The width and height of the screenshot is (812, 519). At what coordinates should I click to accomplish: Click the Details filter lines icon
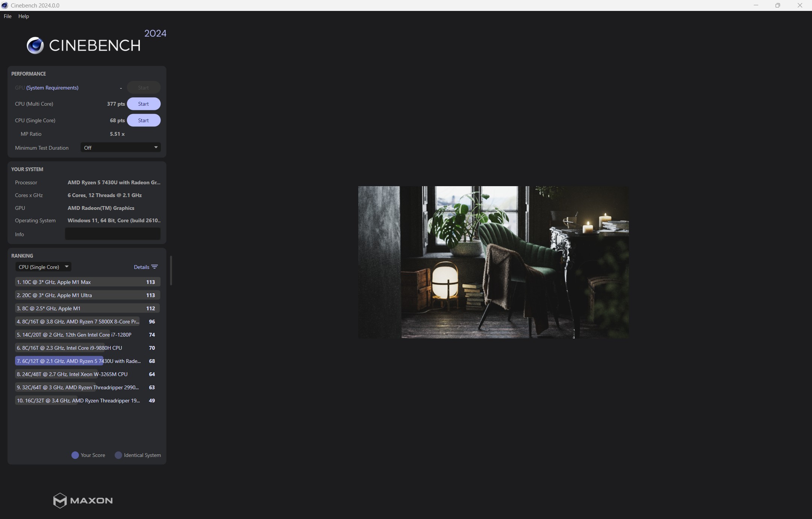tap(155, 267)
